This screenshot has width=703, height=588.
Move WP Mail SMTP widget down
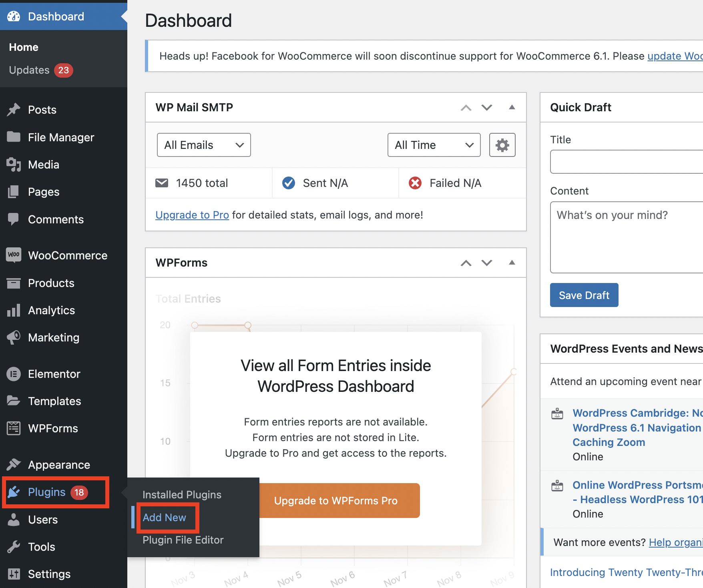click(x=487, y=108)
